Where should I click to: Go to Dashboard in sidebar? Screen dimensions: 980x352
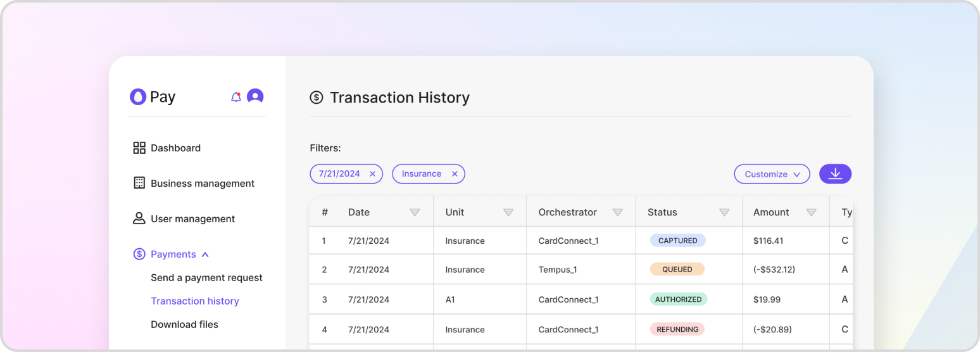click(x=175, y=148)
